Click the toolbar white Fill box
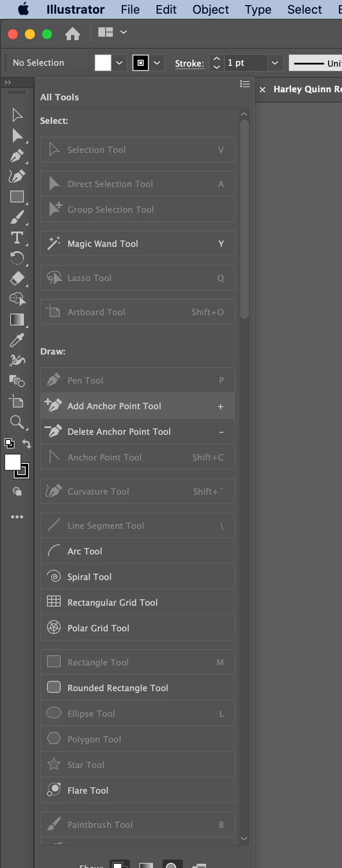342x868 pixels. (x=12, y=462)
